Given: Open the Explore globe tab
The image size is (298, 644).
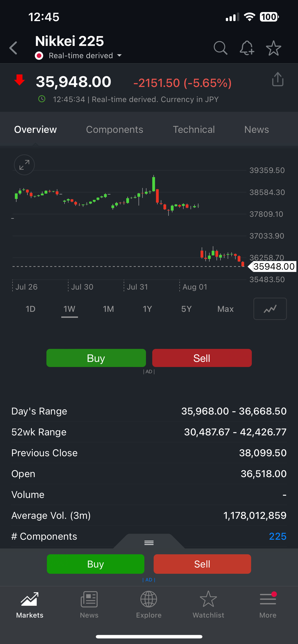Looking at the screenshot, I should tap(149, 605).
